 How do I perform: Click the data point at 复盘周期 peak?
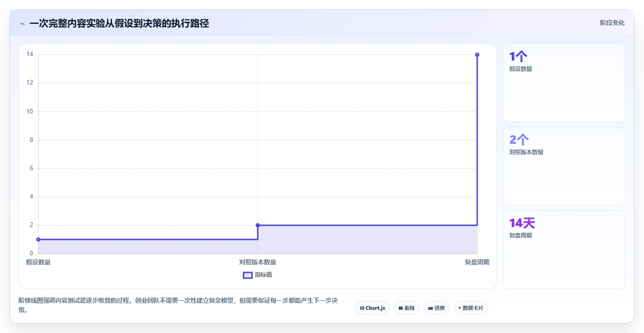click(477, 55)
